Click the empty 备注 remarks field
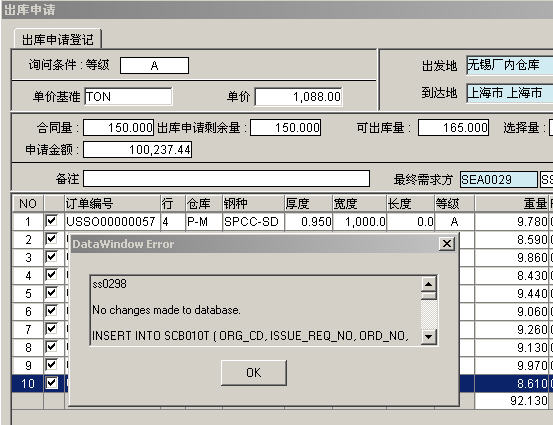The image size is (553, 425). coord(226,178)
